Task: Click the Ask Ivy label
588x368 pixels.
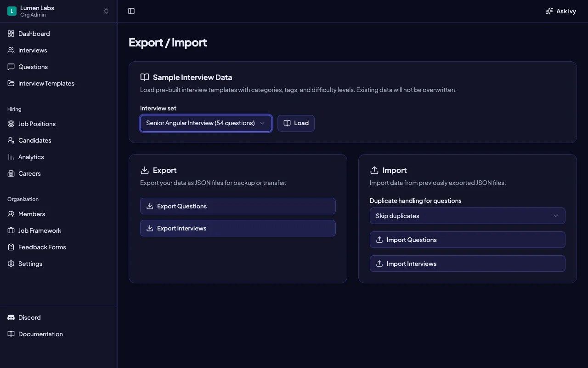Action: (566, 11)
